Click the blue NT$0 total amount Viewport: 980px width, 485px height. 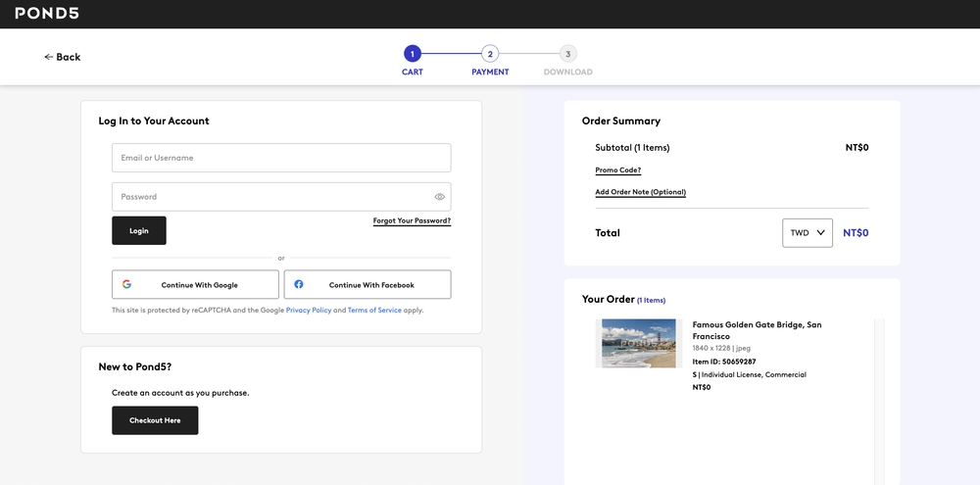[856, 233]
